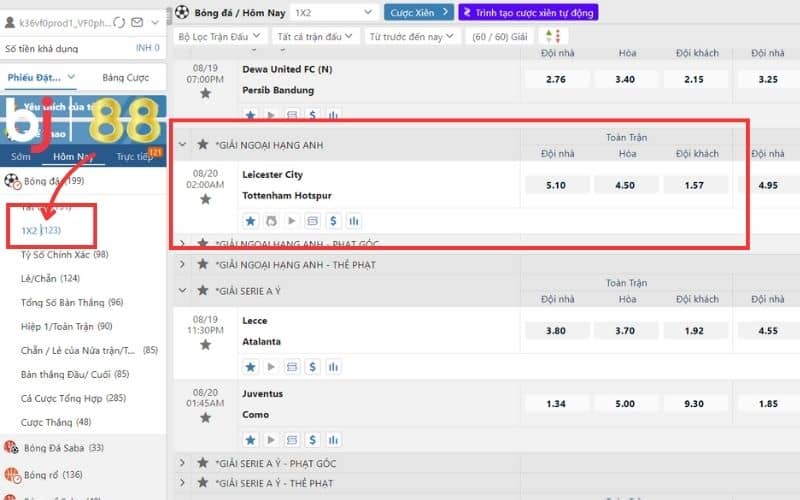The height and width of the screenshot is (500, 800).
Task: Switch to the Bảng Cược tab
Action: [x=126, y=78]
